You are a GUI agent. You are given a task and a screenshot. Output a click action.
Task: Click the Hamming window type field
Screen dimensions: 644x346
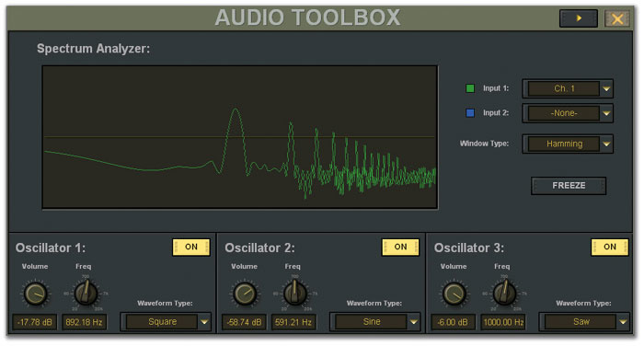(x=564, y=144)
